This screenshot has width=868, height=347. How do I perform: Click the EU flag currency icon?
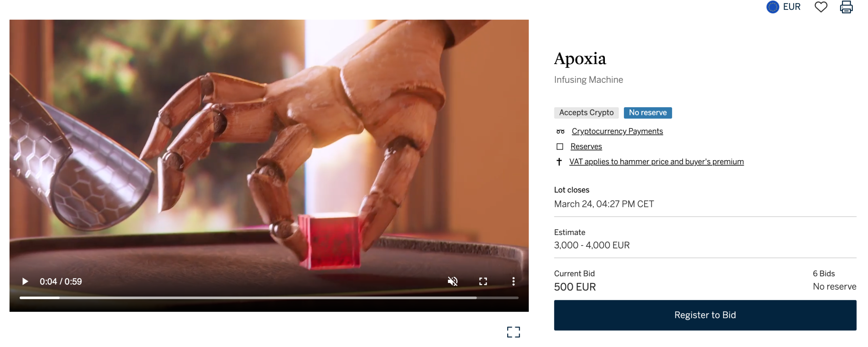point(772,7)
